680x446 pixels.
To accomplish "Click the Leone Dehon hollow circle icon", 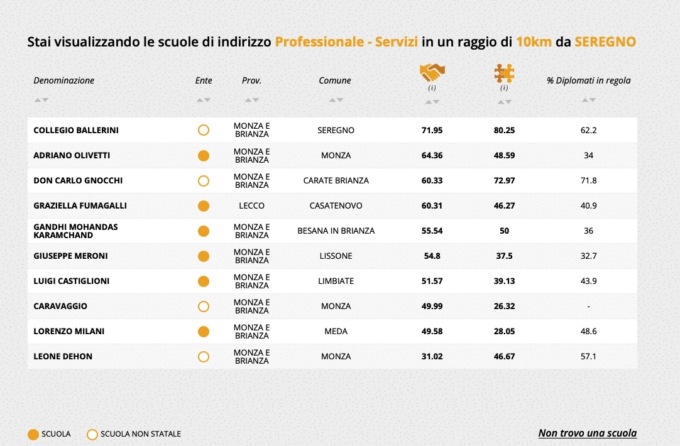I will click(203, 356).
